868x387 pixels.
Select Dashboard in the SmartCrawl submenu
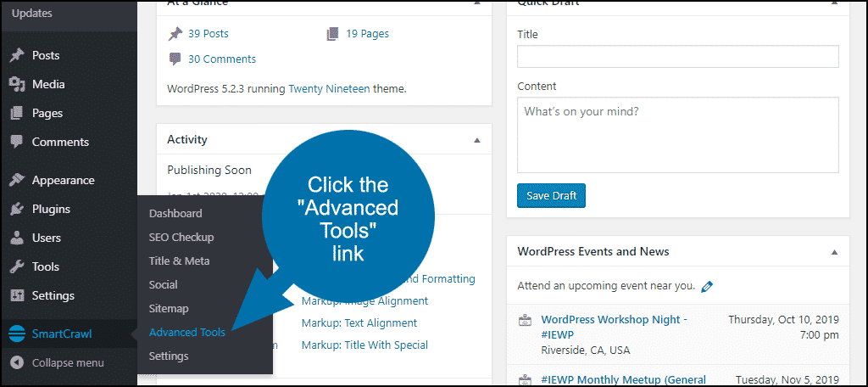[175, 214]
